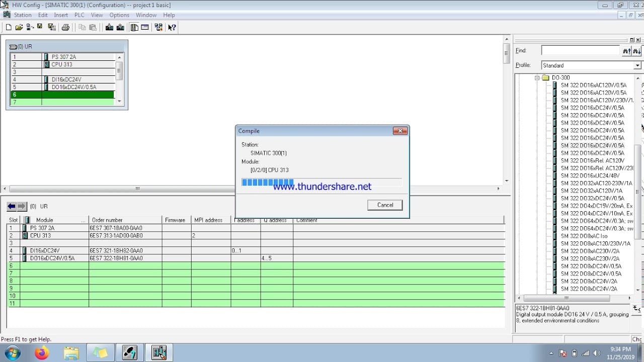Open the View menu
This screenshot has height=362, width=644.
(x=97, y=15)
